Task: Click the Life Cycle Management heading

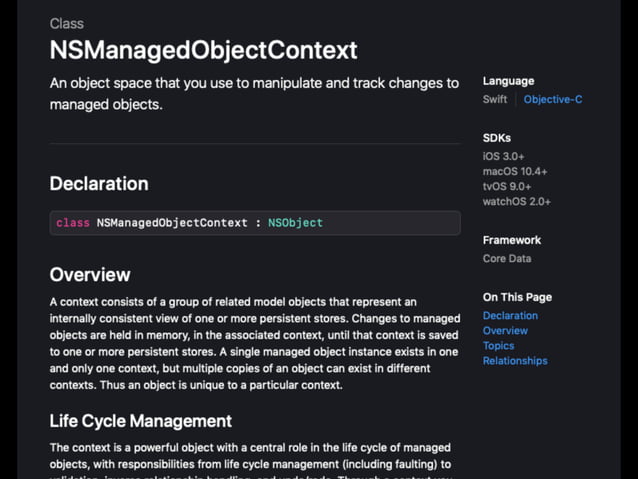Action: (x=141, y=421)
